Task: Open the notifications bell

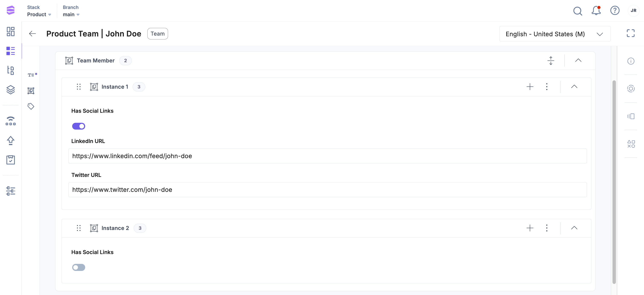Action: coord(596,11)
